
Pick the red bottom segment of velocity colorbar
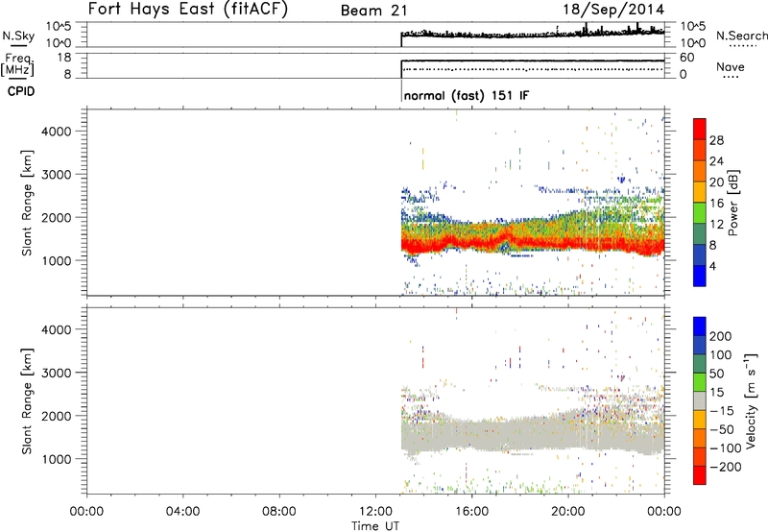click(700, 475)
